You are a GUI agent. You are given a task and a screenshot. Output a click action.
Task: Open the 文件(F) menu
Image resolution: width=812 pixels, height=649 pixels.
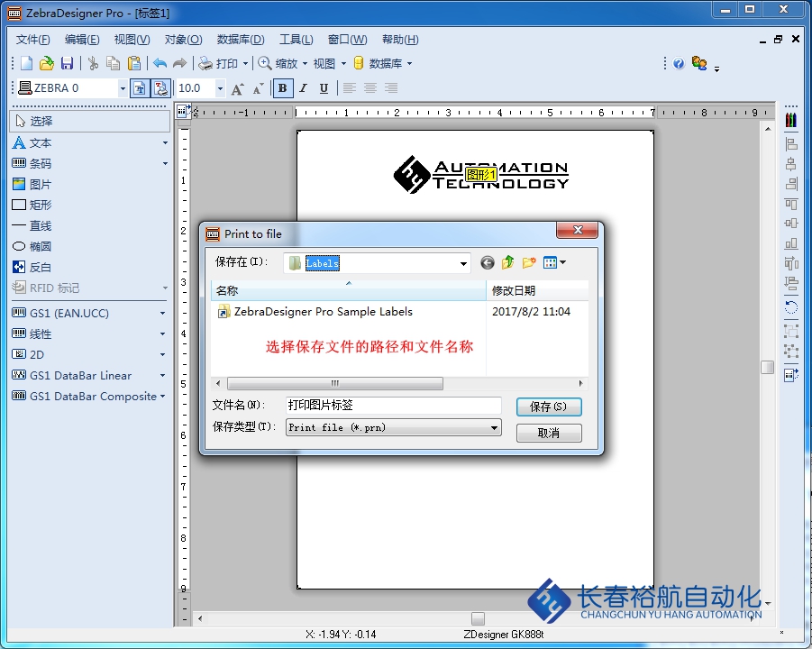coord(33,40)
